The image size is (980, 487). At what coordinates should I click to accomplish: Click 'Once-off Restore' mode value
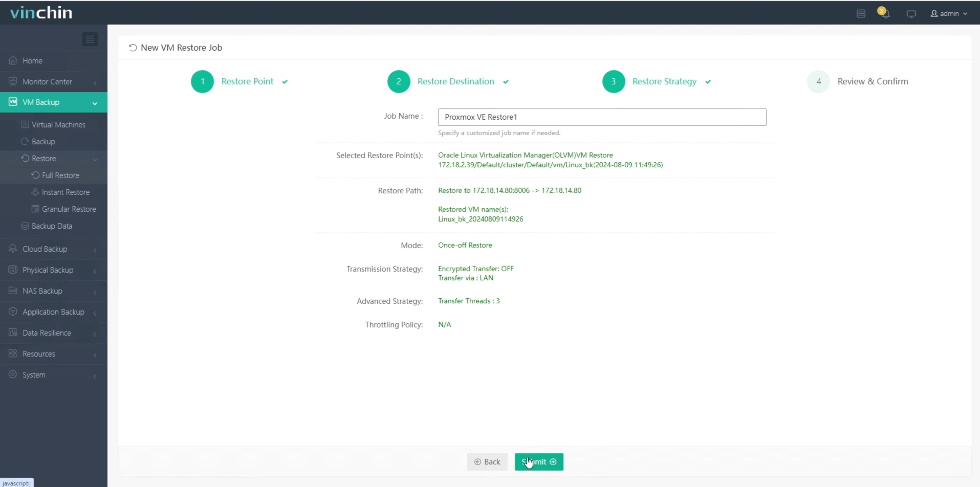[x=465, y=245]
